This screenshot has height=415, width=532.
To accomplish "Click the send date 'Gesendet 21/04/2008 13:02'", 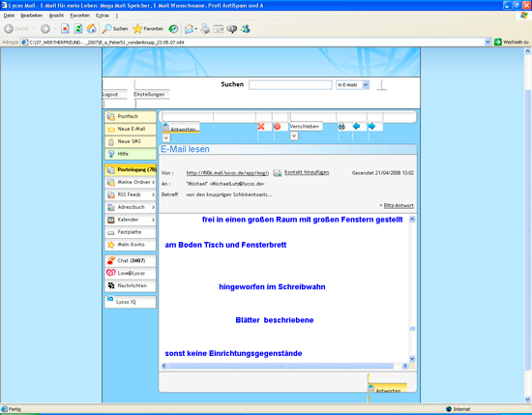I will (x=383, y=173).
